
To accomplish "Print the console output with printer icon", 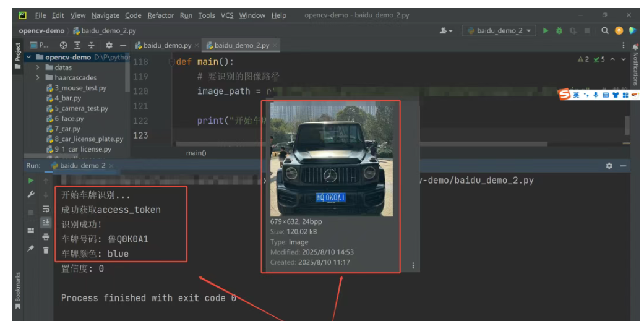I will (46, 237).
